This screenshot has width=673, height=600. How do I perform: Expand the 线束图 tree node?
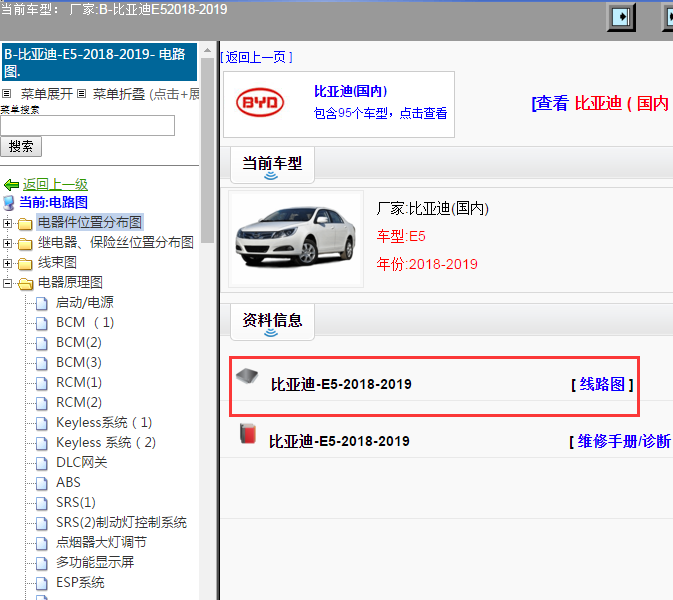tap(7, 263)
